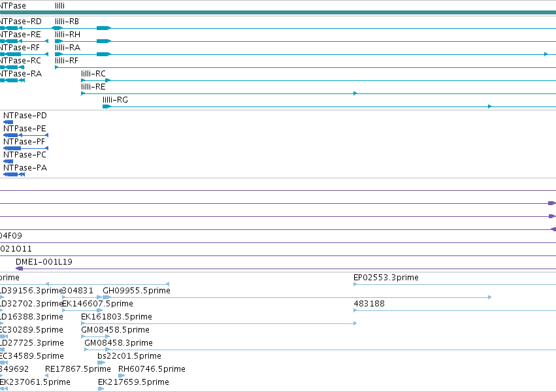
Task: Click the lilli-RF transcript label
Action: (66, 61)
